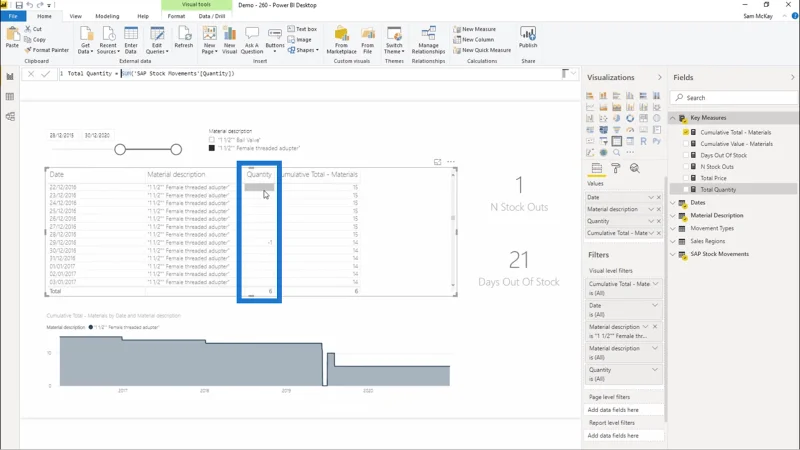800x450 pixels.
Task: Check the Total Price field
Action: 686,178
